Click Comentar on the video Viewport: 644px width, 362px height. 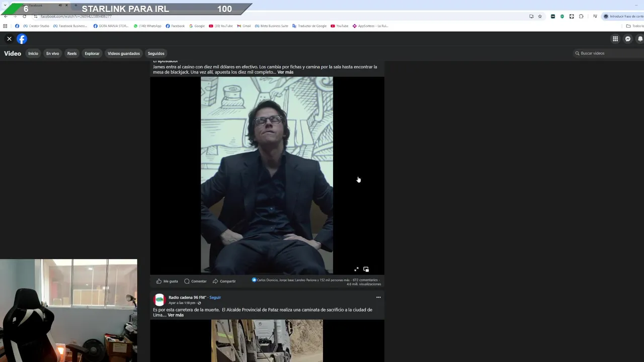195,281
